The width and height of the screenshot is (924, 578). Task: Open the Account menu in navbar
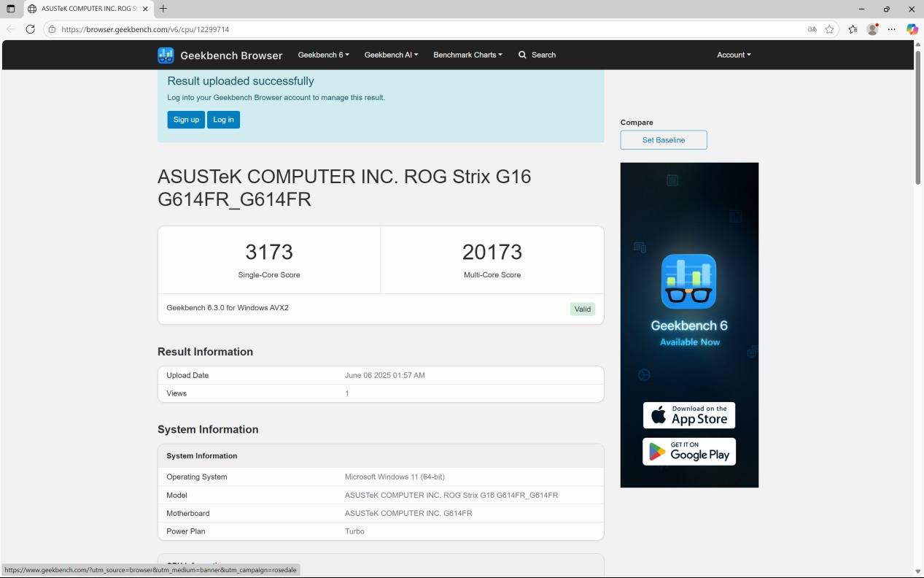tap(734, 55)
